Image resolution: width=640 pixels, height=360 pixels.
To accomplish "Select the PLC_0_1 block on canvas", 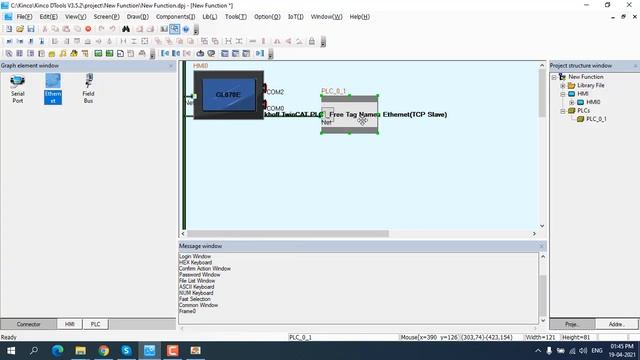I will (x=349, y=114).
